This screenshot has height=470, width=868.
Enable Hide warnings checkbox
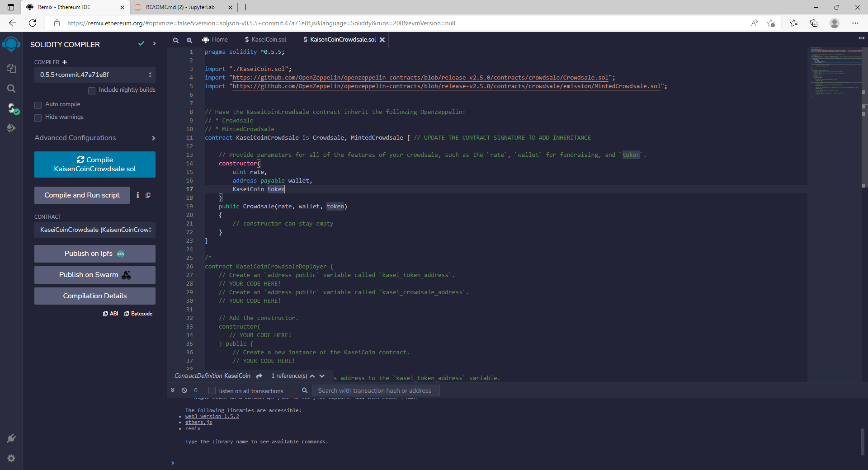click(38, 117)
